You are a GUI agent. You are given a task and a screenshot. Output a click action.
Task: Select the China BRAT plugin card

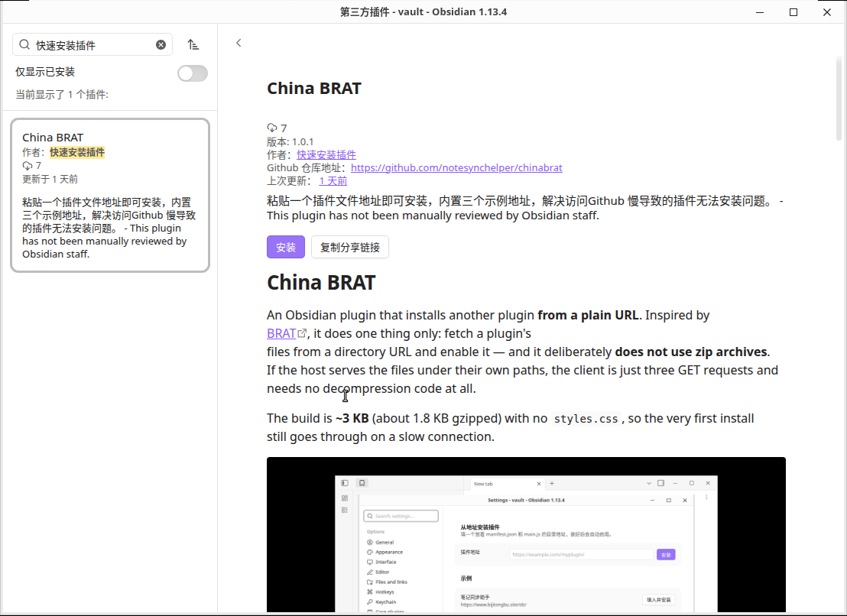pyautogui.click(x=110, y=195)
